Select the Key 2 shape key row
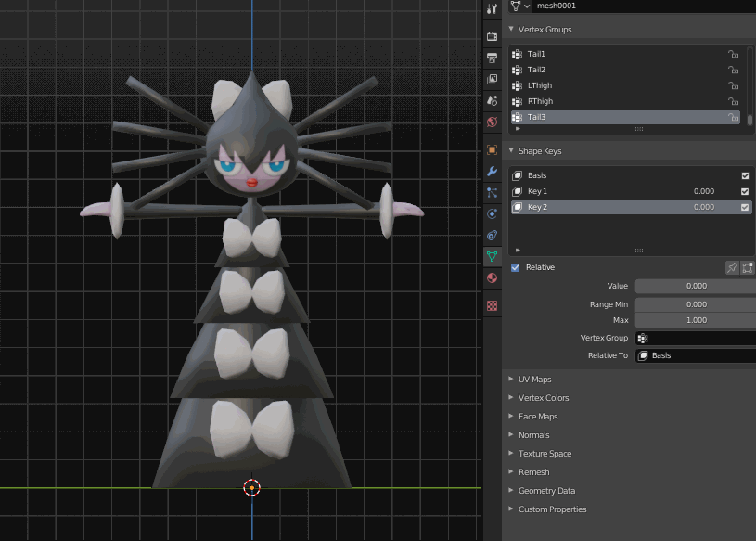756x541 pixels. click(632, 207)
